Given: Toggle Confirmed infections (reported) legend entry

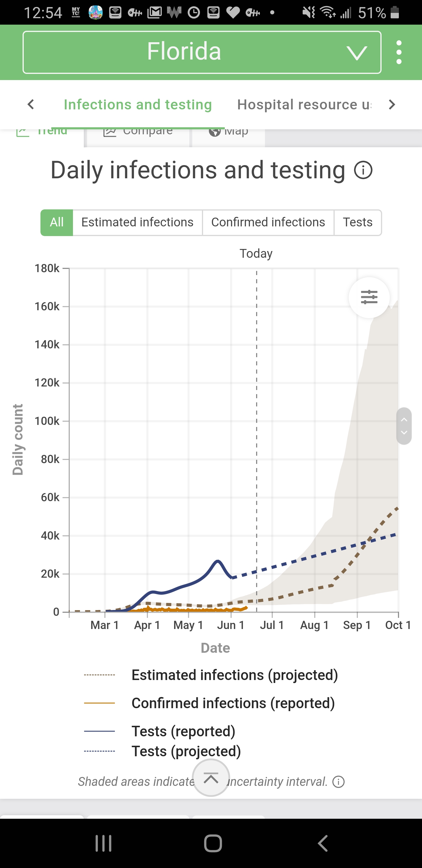Looking at the screenshot, I should point(233,703).
